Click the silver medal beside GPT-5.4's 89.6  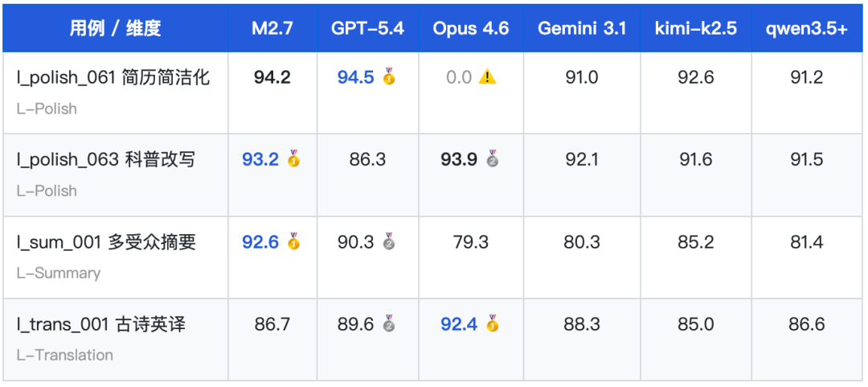(x=389, y=324)
